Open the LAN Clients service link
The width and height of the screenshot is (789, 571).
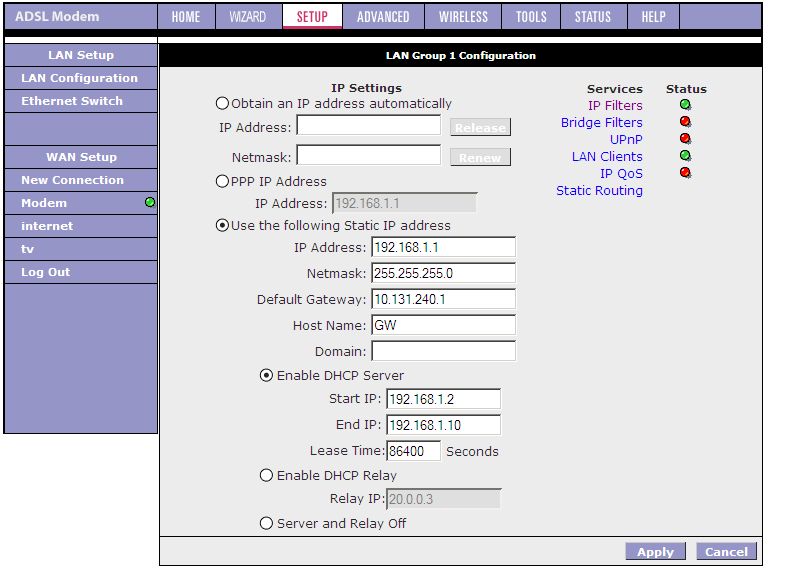click(x=607, y=156)
